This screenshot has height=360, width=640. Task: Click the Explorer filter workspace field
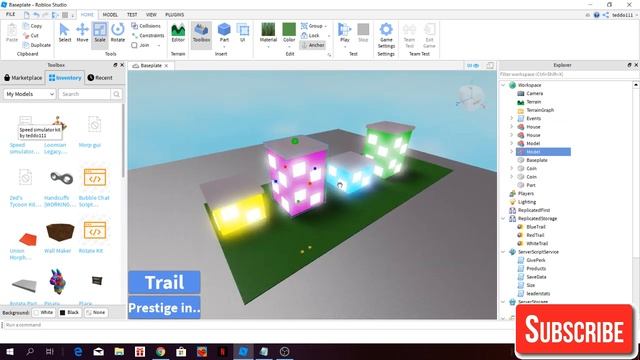point(565,74)
